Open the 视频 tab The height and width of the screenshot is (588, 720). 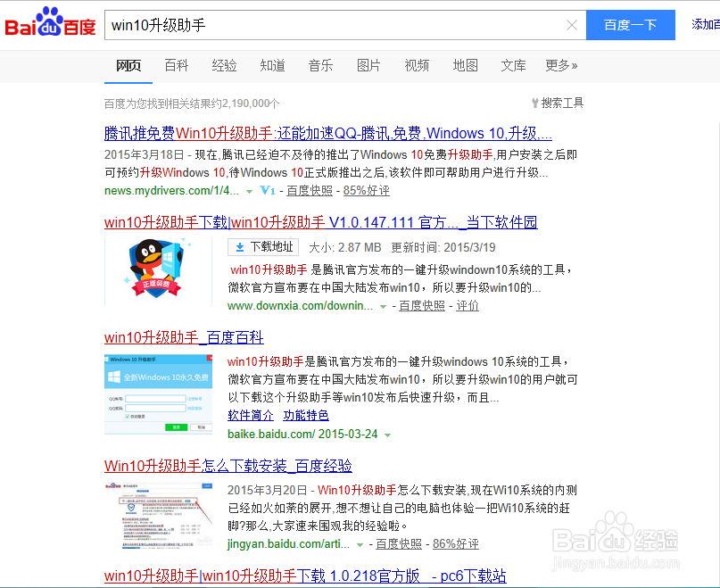pos(417,66)
